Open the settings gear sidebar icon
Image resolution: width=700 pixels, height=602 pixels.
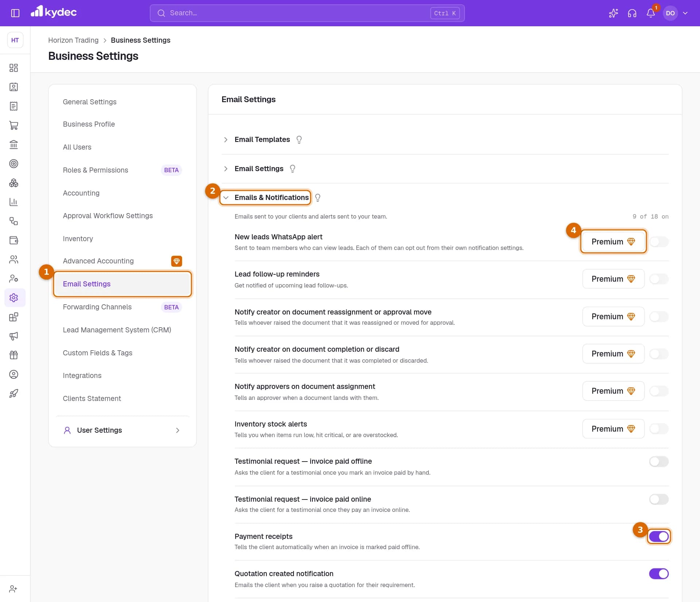[x=13, y=298]
